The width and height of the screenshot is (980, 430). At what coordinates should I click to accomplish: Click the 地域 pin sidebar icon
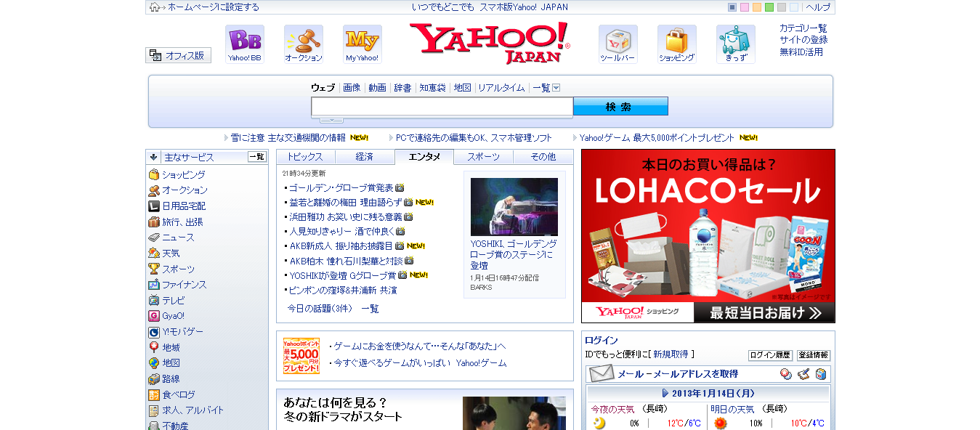click(154, 347)
